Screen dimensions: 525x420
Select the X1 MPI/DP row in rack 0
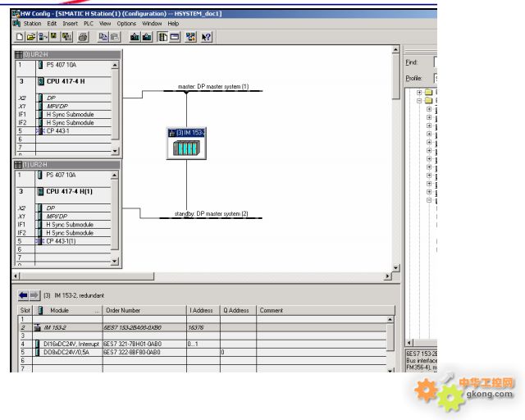click(x=64, y=106)
